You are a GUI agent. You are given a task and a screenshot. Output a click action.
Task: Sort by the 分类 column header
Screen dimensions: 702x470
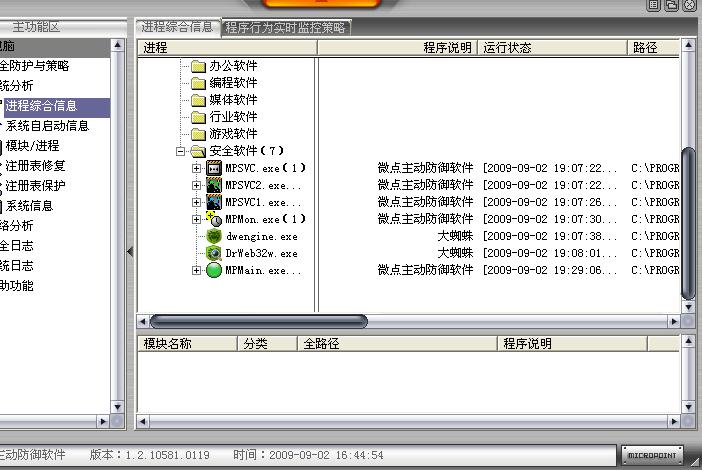(x=267, y=344)
